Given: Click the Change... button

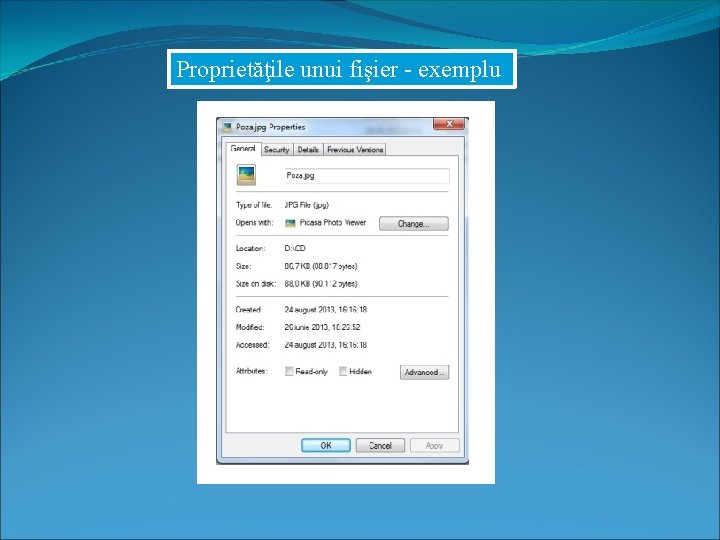Looking at the screenshot, I should pos(413,224).
